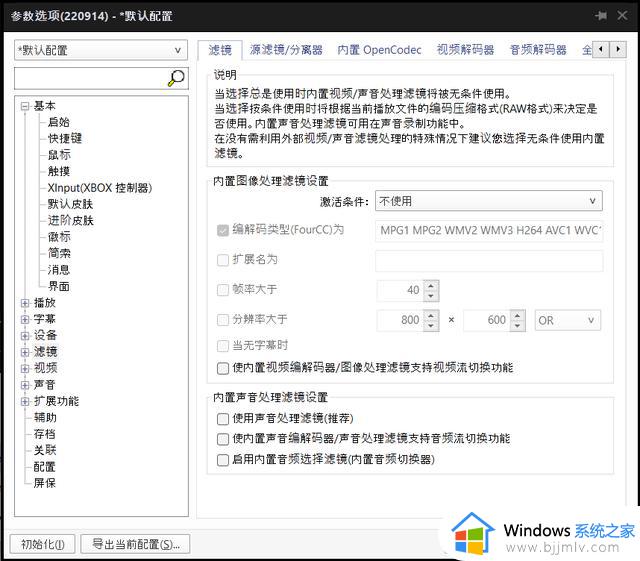This screenshot has width=640, height=561.
Task: Increase the 帧率大于 value 40
Action: (431, 285)
